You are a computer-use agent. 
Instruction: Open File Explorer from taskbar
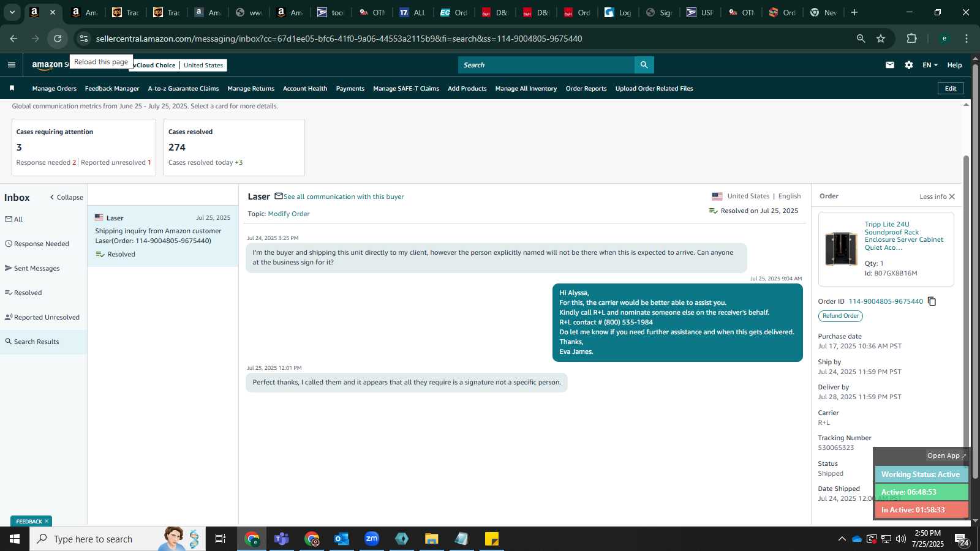[x=432, y=539]
